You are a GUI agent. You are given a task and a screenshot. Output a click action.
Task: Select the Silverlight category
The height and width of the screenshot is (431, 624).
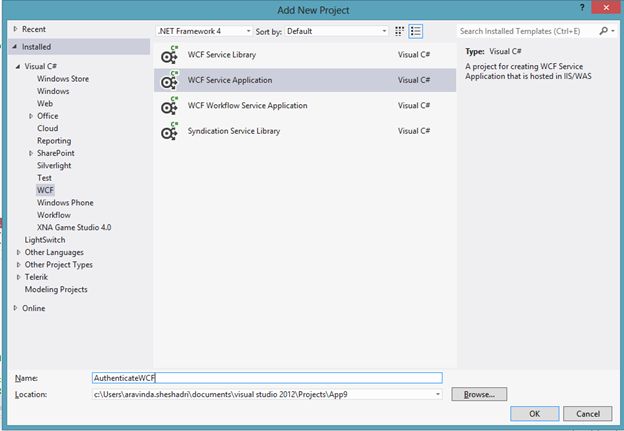[54, 165]
